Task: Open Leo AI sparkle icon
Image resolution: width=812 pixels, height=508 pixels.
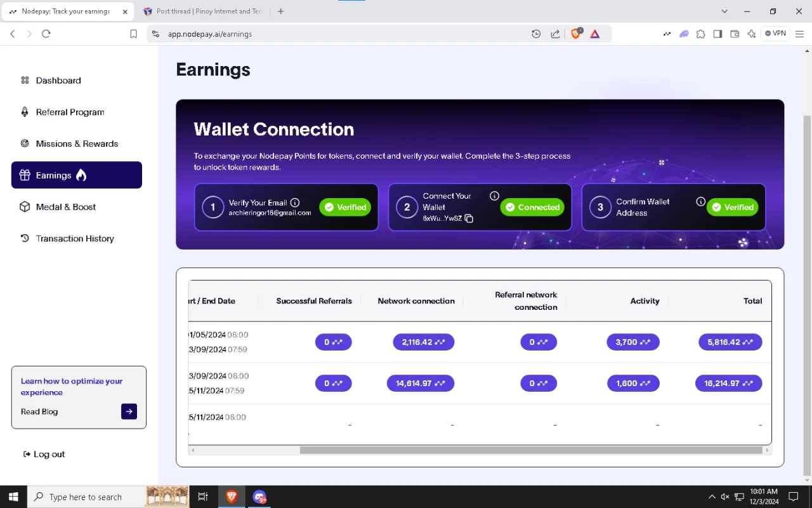Action: pyautogui.click(x=752, y=34)
